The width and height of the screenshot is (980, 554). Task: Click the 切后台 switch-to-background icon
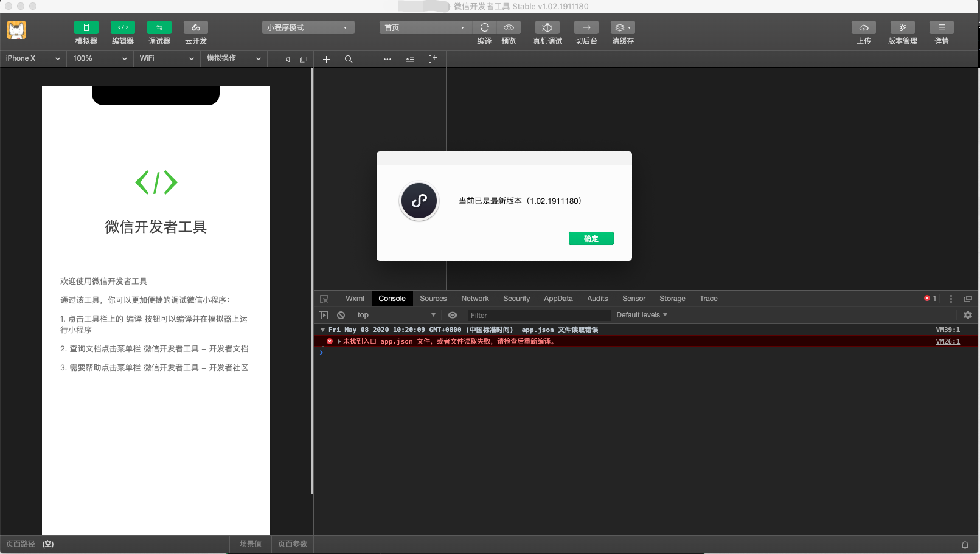coord(586,27)
